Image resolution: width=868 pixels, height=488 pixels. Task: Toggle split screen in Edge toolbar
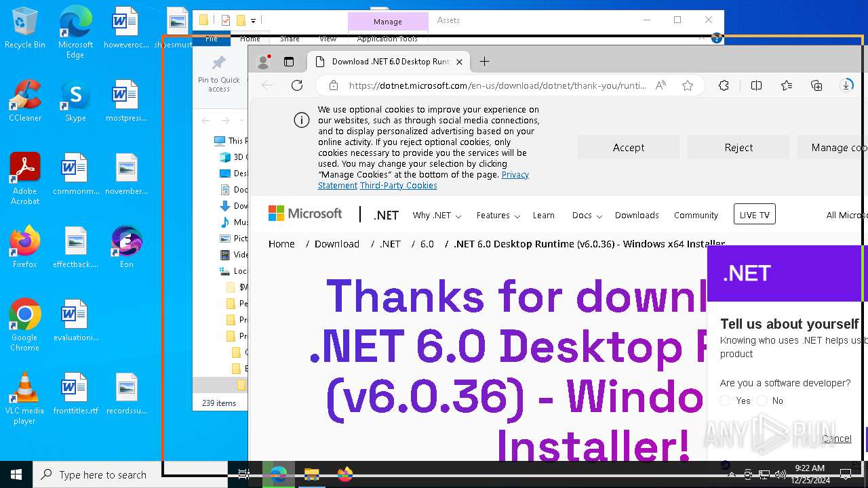tap(757, 85)
